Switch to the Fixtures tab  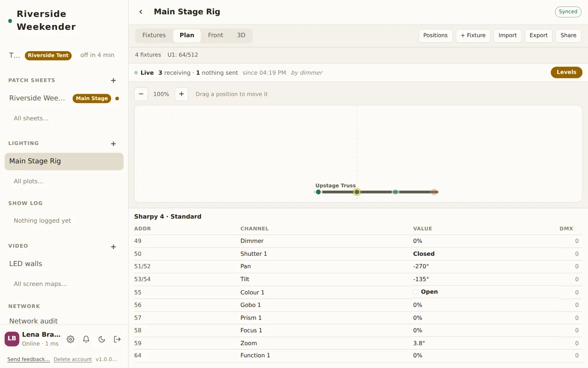coord(154,35)
